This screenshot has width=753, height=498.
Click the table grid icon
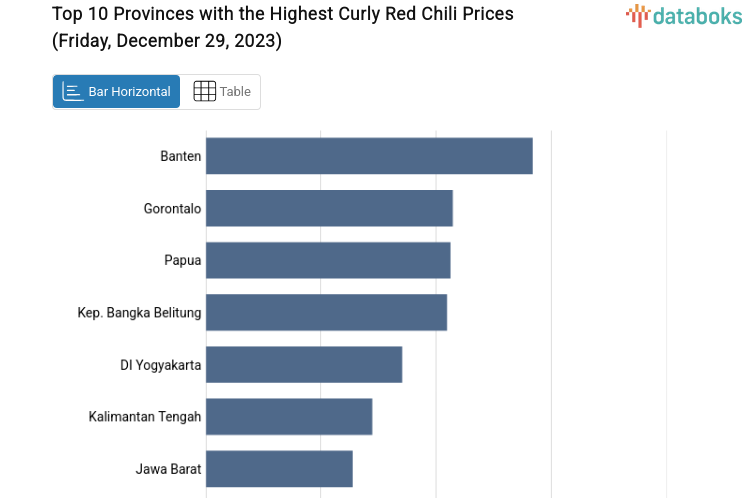click(204, 91)
